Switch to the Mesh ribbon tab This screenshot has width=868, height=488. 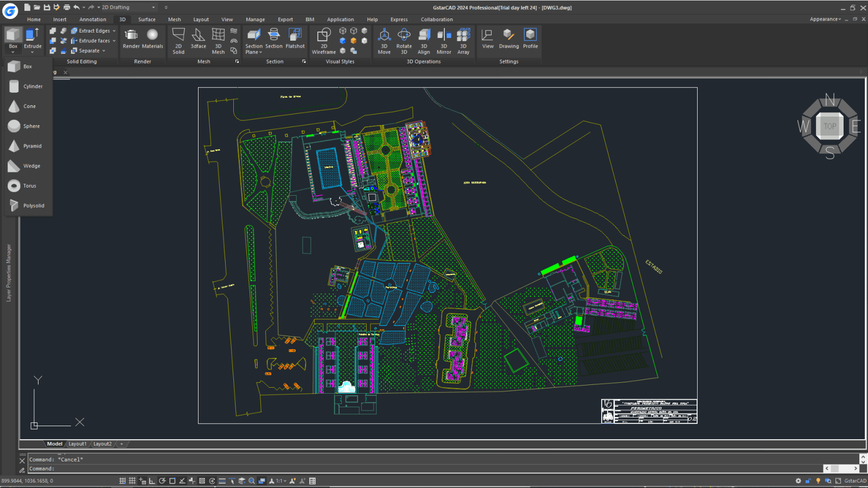[174, 20]
